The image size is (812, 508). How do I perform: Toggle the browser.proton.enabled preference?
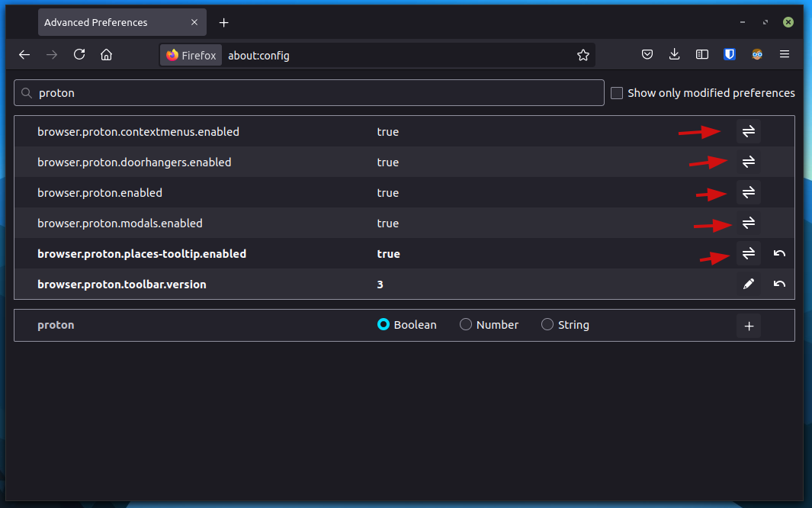point(748,192)
